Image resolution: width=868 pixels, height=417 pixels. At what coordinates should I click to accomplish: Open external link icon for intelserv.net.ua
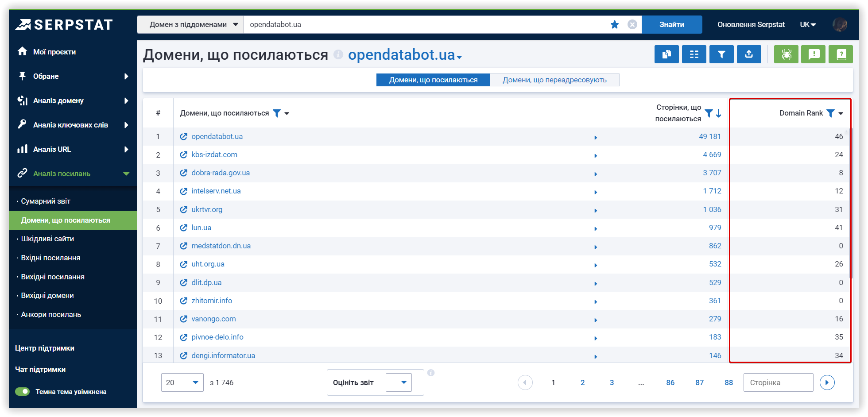coord(184,191)
